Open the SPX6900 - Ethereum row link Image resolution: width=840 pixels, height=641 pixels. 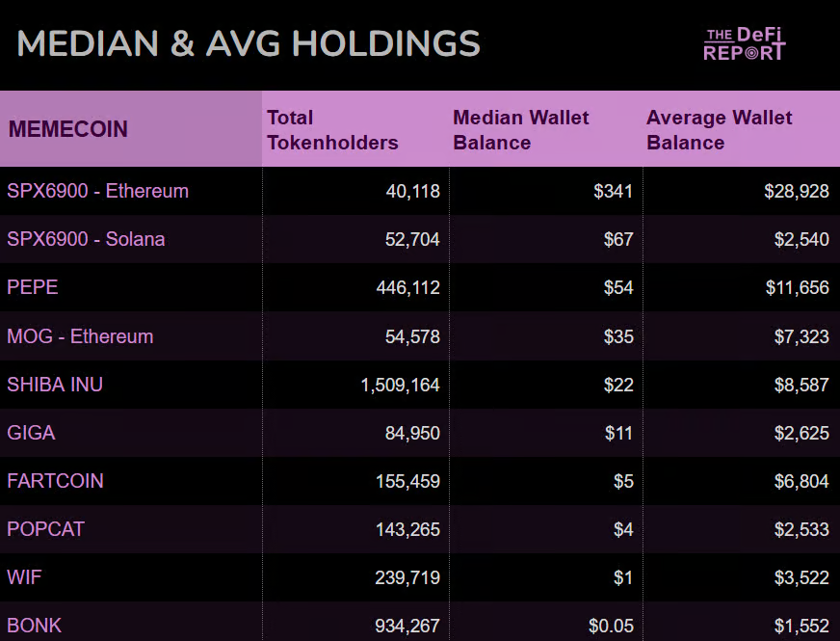[x=97, y=191]
